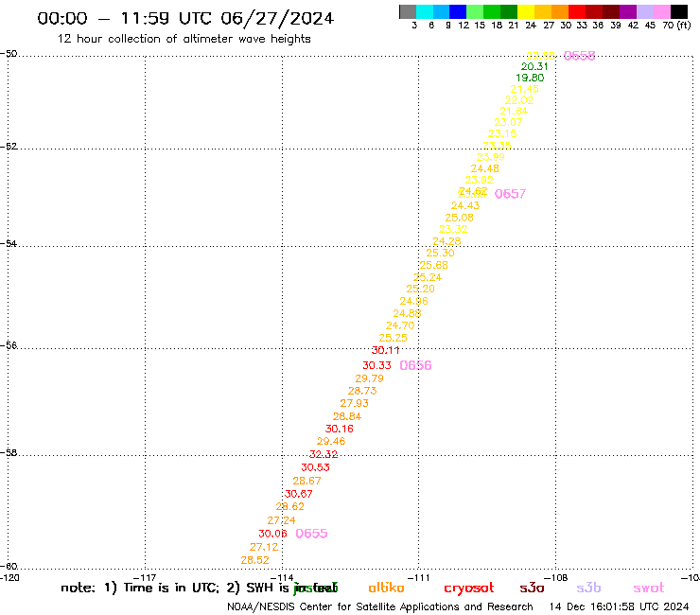The image size is (700, 615).
Task: Pick the bright yellow swatch in the color scale
Action: [x=526, y=12]
